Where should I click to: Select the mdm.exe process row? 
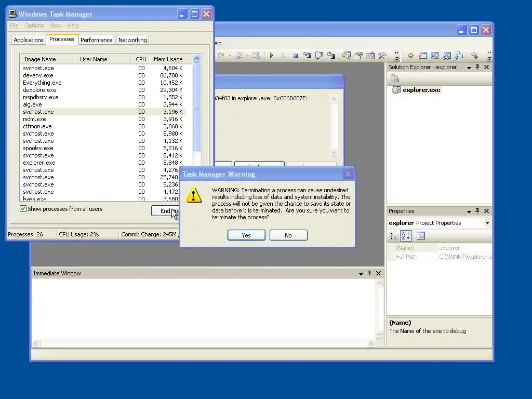(x=103, y=119)
